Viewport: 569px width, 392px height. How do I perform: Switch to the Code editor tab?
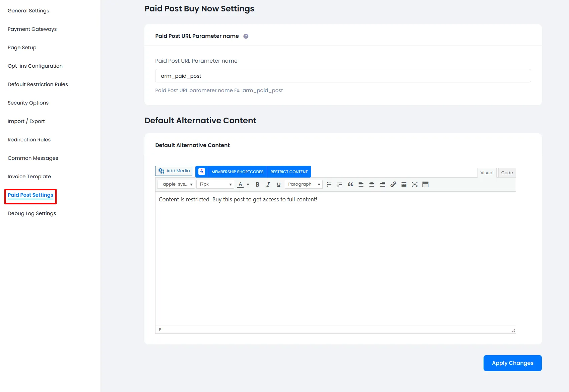click(507, 173)
